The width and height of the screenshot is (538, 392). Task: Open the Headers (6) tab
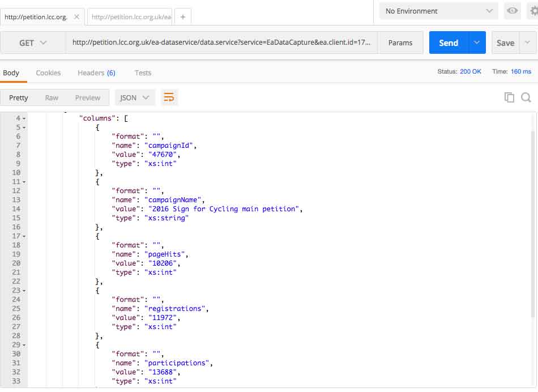[x=96, y=73]
